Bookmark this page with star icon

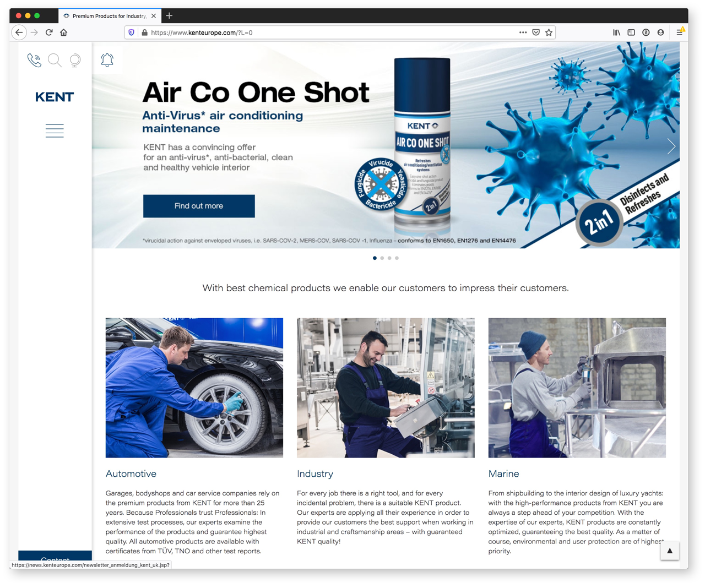549,32
